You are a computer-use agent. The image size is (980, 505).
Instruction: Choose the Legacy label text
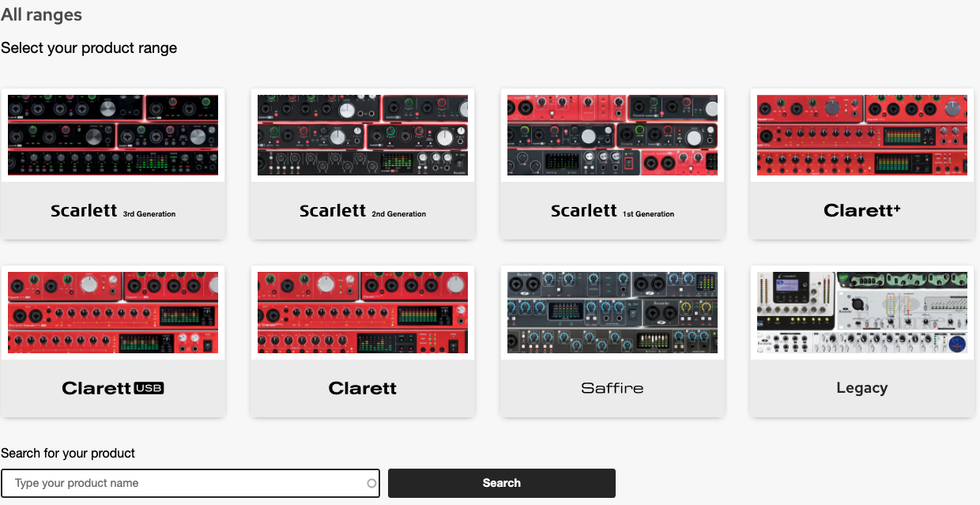coord(861,388)
